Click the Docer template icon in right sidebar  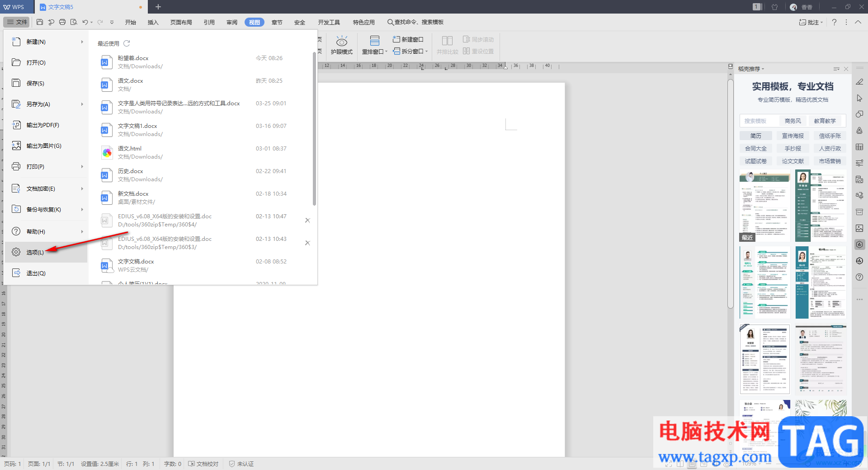pos(859,244)
